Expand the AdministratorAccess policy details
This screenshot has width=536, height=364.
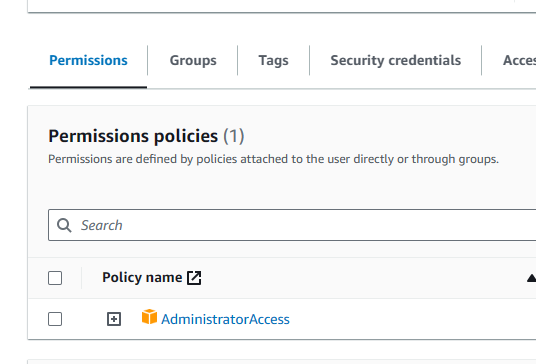pos(114,319)
